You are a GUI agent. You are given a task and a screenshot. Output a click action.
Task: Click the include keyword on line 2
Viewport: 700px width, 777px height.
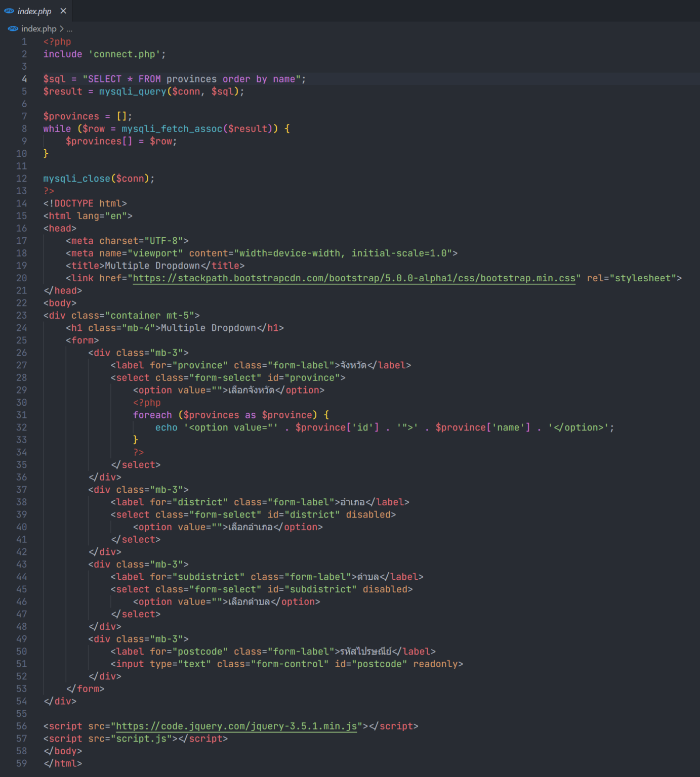(x=62, y=54)
